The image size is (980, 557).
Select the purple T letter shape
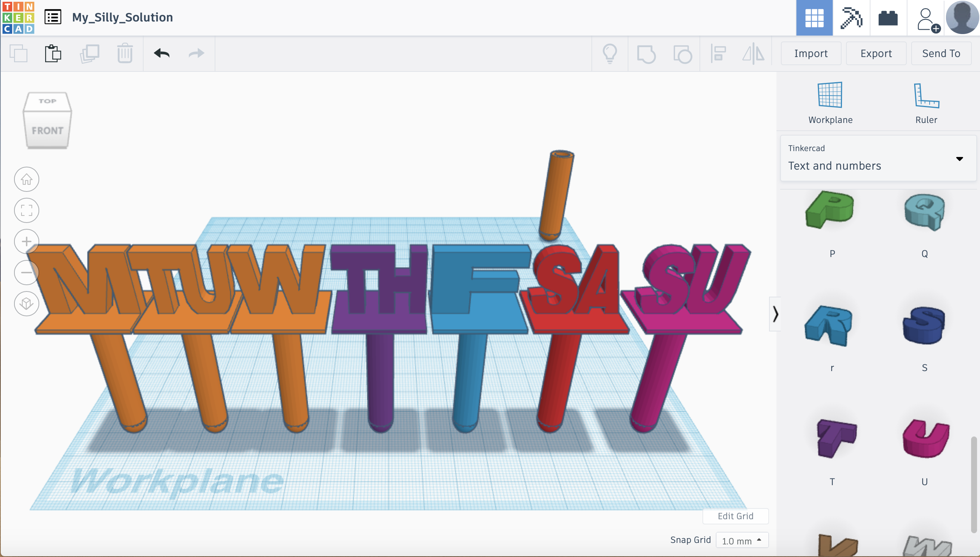pos(835,438)
